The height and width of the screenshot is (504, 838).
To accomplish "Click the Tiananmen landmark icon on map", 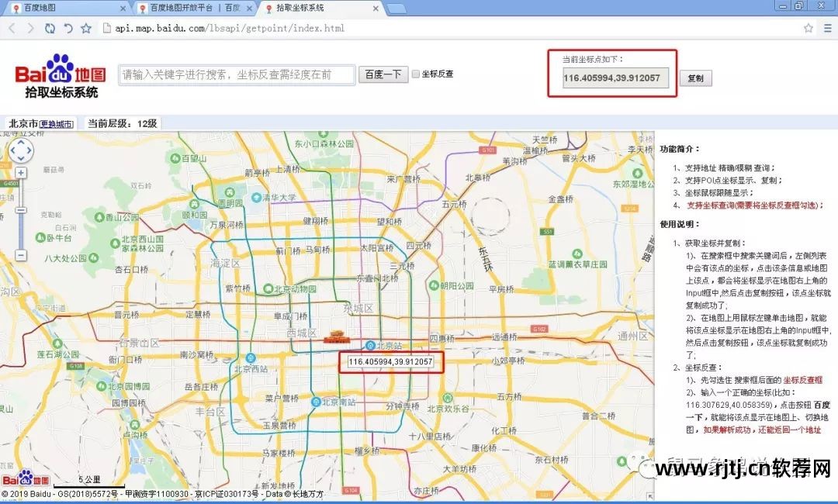I will point(336,337).
